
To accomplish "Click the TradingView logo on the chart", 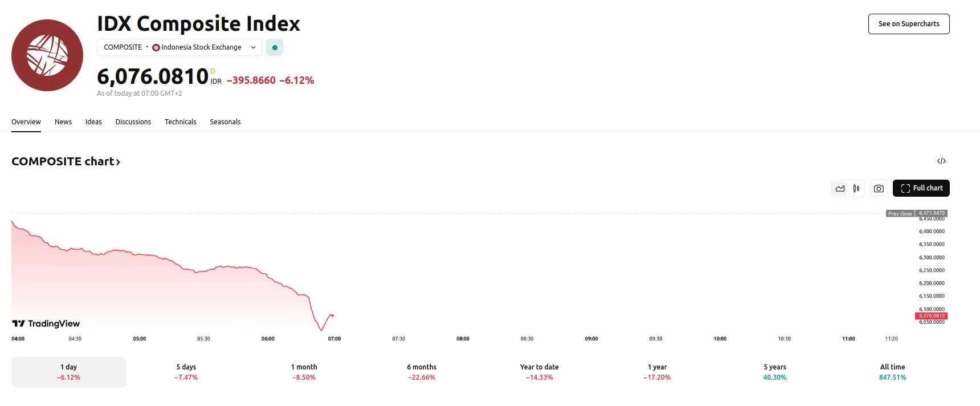I will [x=46, y=323].
